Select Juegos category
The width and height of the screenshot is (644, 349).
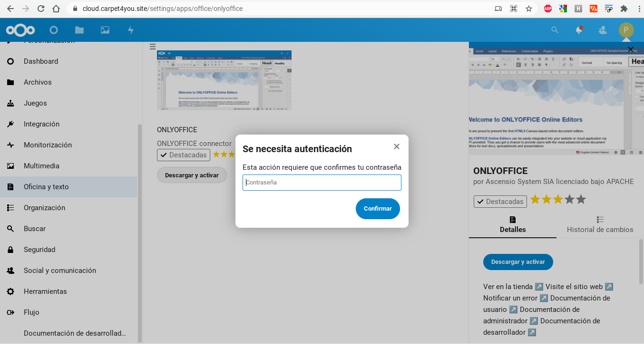(x=68, y=103)
